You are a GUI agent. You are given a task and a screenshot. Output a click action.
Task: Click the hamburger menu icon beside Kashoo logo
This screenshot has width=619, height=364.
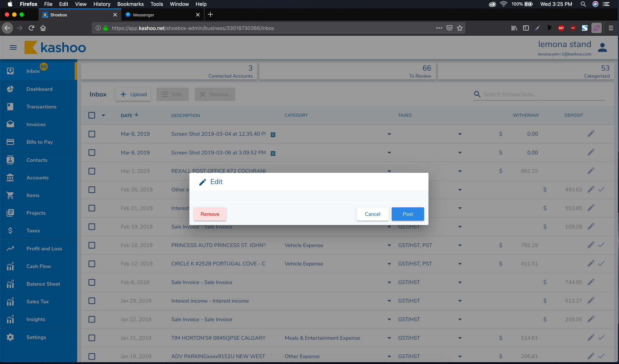pyautogui.click(x=13, y=47)
